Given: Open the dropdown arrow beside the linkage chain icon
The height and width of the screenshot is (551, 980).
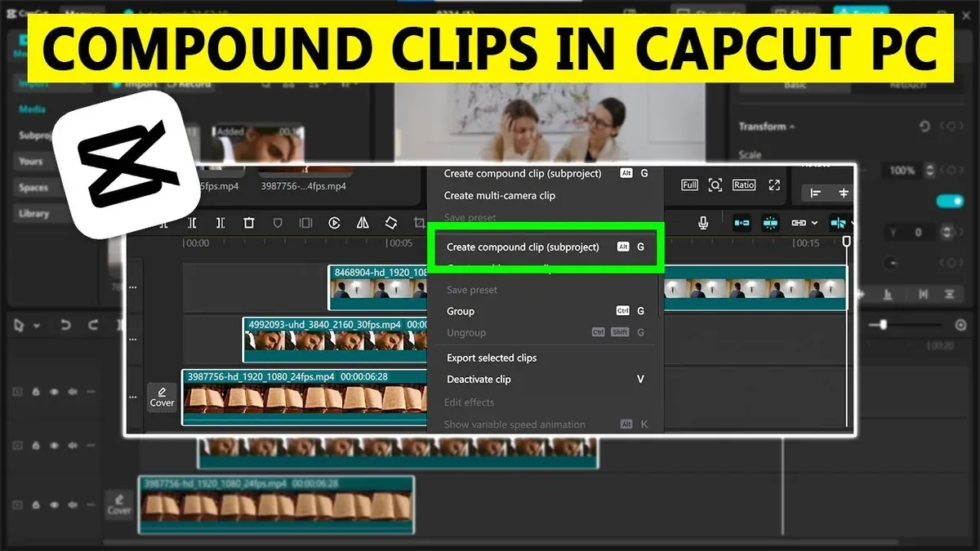Looking at the screenshot, I should (x=815, y=223).
